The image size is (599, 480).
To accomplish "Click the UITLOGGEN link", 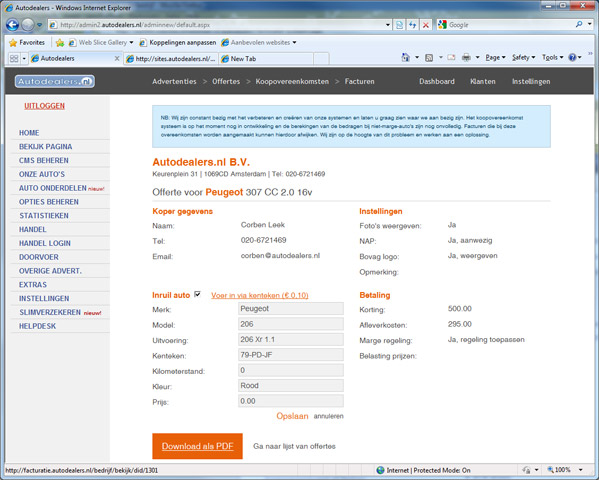I will pyautogui.click(x=44, y=106).
